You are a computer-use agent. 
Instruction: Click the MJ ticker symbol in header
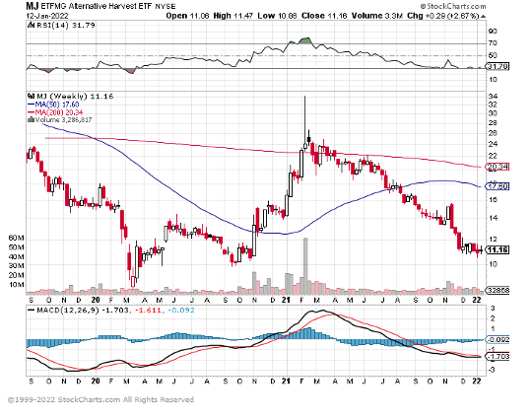pos(33,6)
